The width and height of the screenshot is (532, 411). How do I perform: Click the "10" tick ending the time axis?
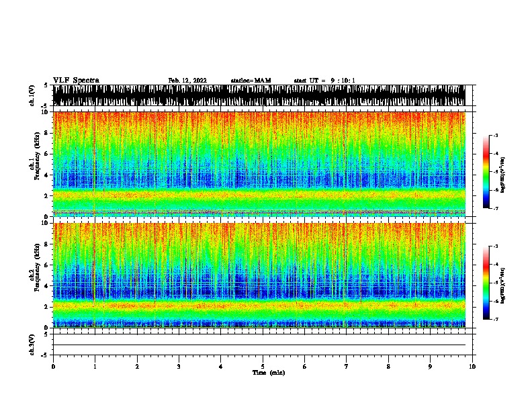tap(472, 367)
